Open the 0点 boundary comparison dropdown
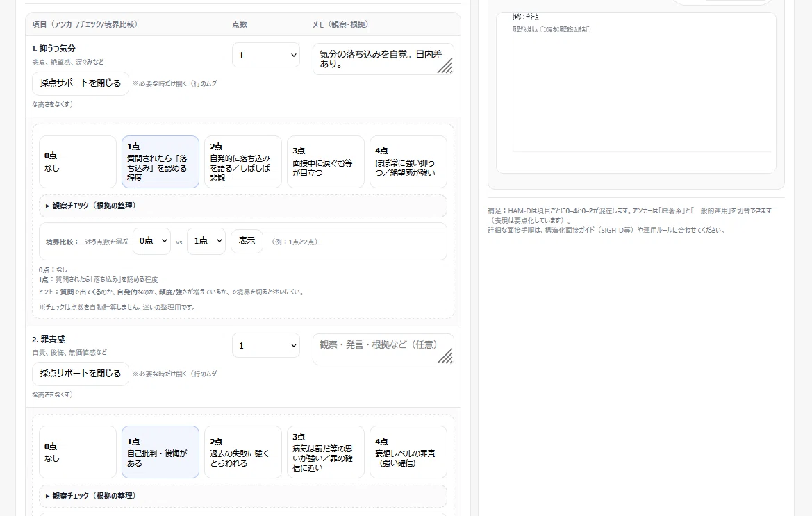Viewport: 812px width, 516px height. [151, 241]
